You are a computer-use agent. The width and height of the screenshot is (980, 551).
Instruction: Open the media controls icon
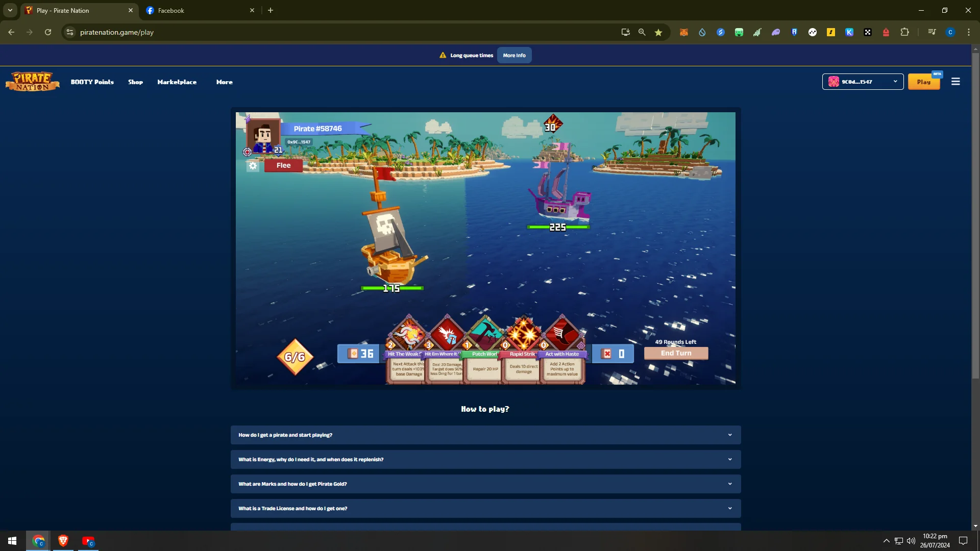(932, 32)
